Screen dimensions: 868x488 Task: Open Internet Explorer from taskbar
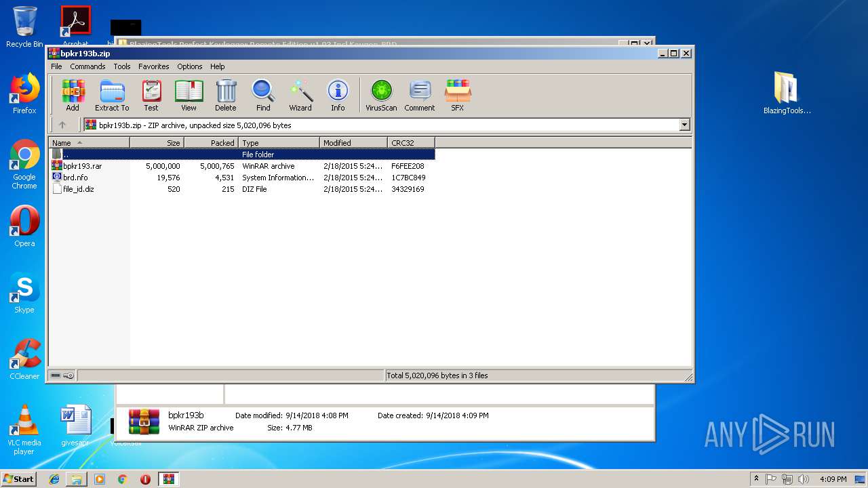55,479
